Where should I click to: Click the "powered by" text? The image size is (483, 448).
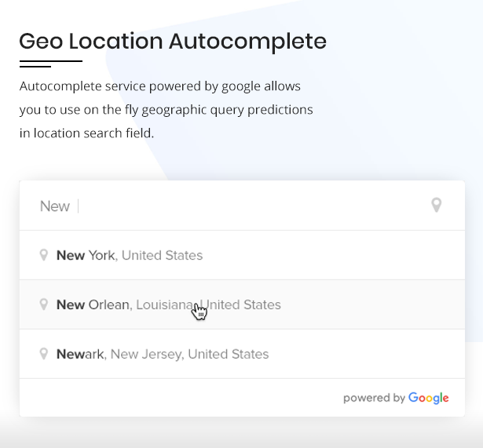[x=374, y=398]
